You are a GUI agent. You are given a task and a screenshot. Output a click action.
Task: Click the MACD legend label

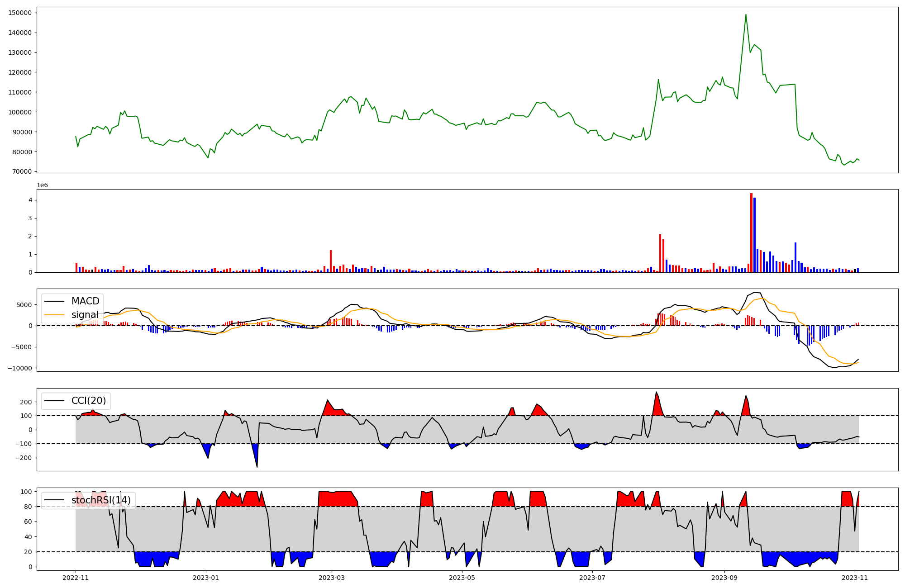click(x=85, y=301)
